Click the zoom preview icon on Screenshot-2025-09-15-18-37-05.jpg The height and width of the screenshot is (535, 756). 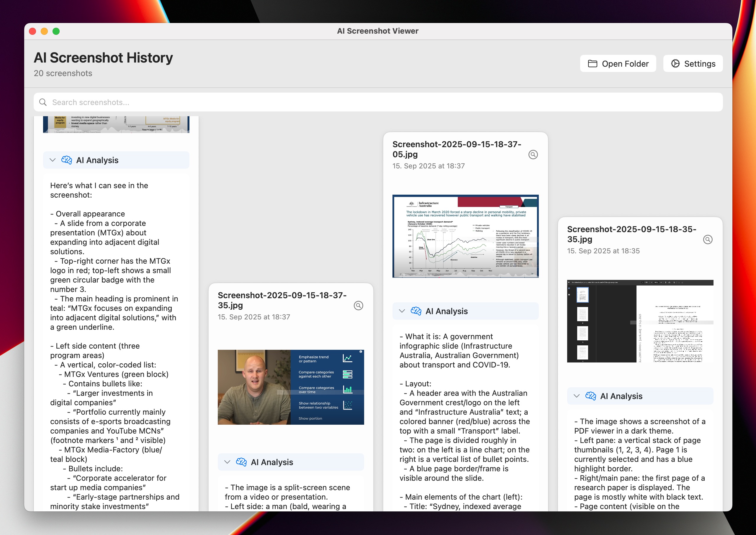click(533, 155)
